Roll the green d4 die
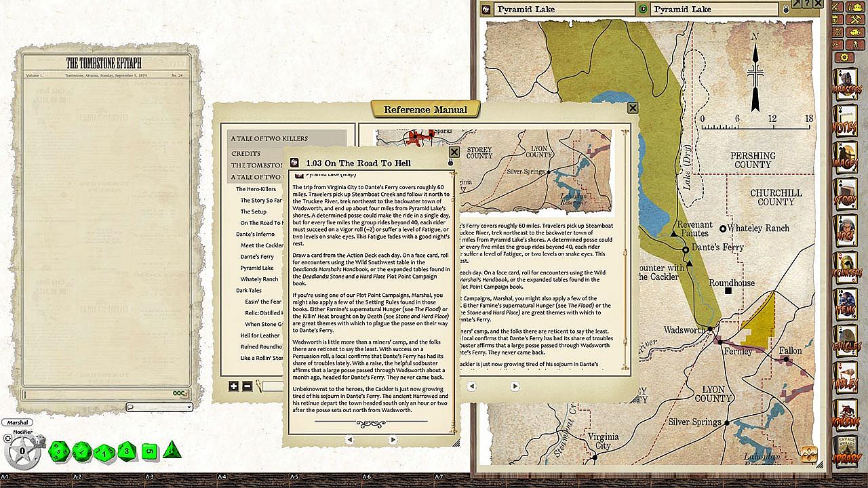The width and height of the screenshot is (868, 488). 172,449
